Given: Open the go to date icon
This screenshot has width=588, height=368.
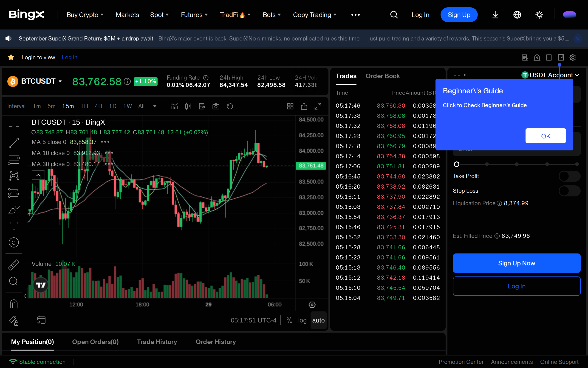Looking at the screenshot, I should tap(41, 320).
